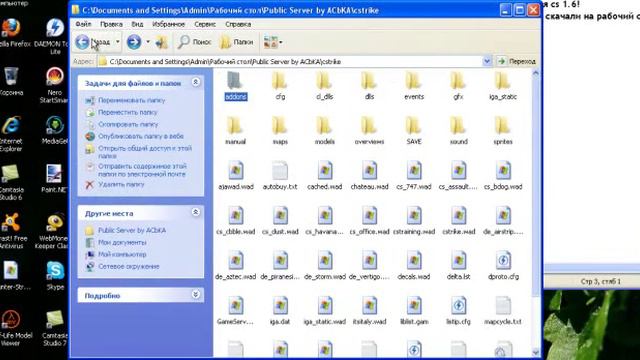The width and height of the screenshot is (640, 360).
Task: Open Paint.NET desktop shortcut
Action: [x=54, y=179]
